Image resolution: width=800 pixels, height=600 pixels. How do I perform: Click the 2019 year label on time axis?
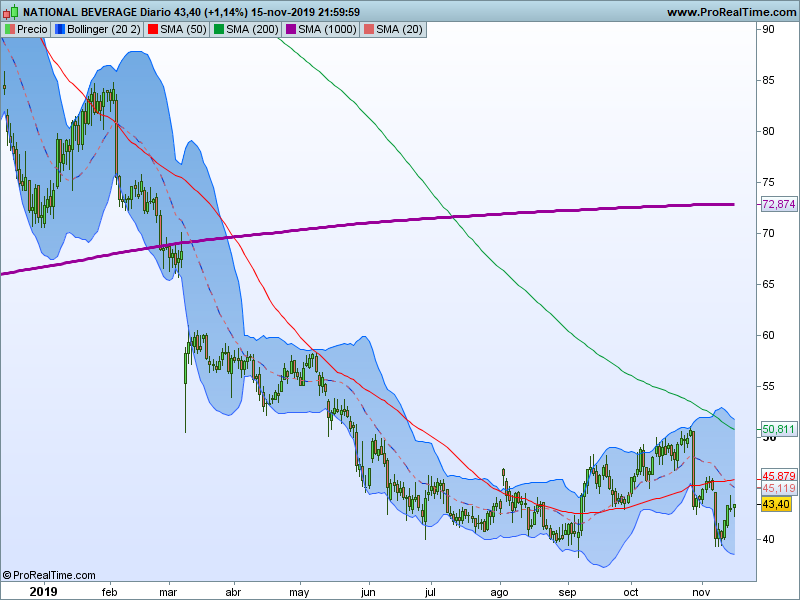tap(43, 592)
